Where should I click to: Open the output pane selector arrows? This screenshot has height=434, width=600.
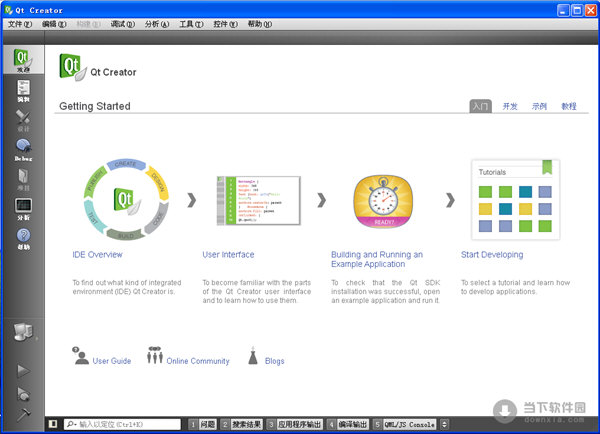pos(444,424)
